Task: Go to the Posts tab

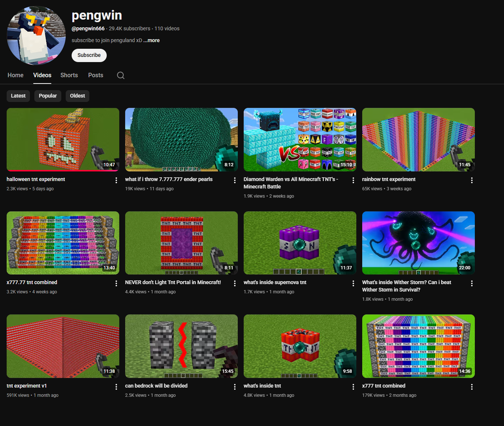Action: point(96,75)
